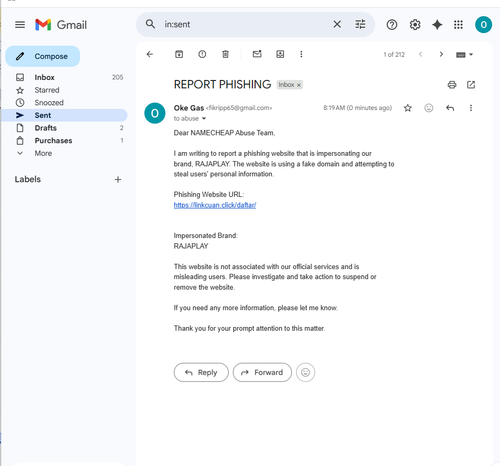The image size is (500, 466).
Task: Go to the older email arrow
Action: pyautogui.click(x=441, y=54)
